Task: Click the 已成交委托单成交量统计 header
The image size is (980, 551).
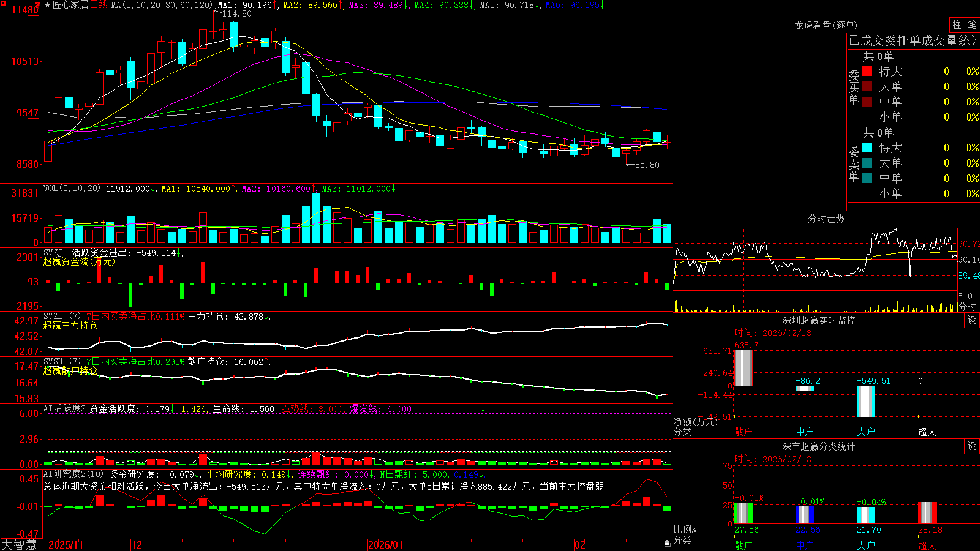Action: pos(914,40)
